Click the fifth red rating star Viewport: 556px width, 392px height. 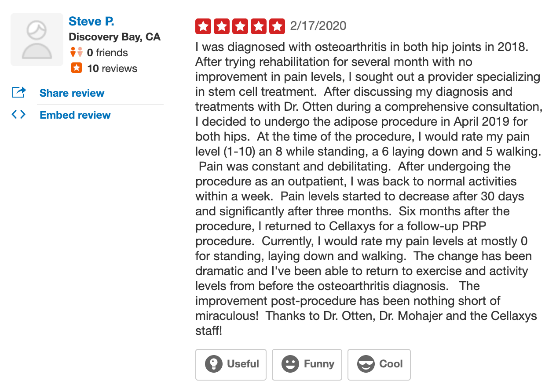tap(277, 26)
